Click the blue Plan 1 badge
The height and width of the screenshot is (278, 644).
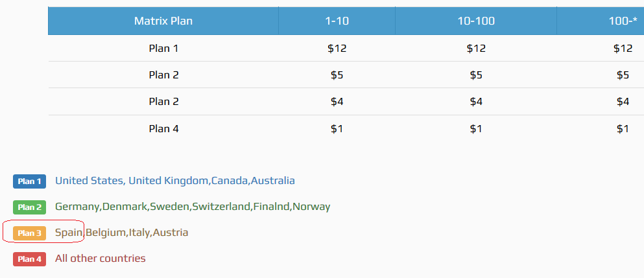click(x=29, y=181)
